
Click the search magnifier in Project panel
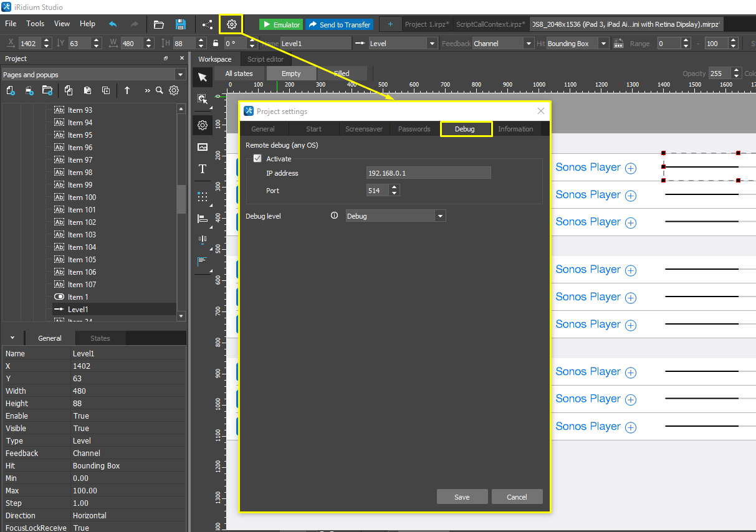point(160,90)
